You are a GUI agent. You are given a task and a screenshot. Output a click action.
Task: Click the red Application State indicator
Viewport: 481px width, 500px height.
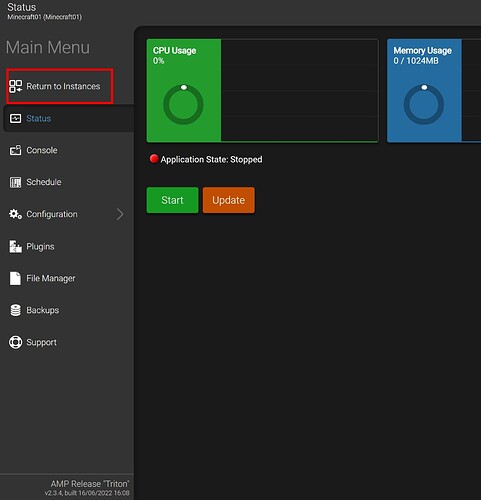pyautogui.click(x=154, y=159)
